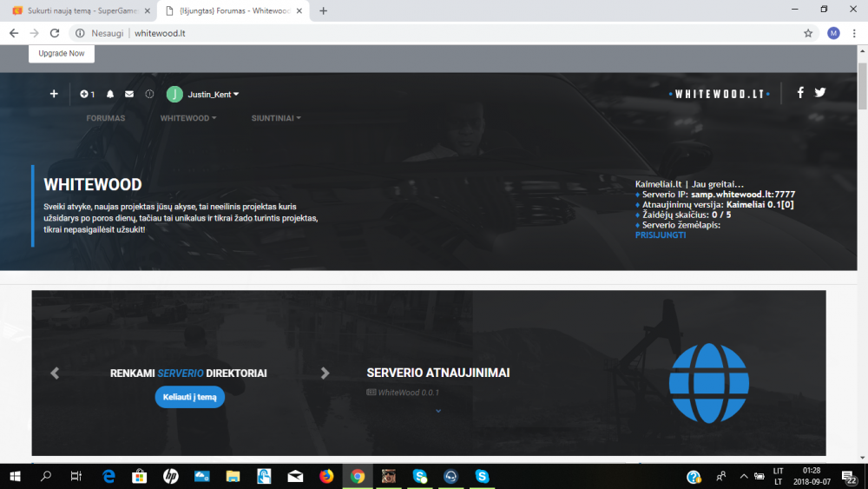The image size is (868, 489).
Task: Go to previous slide arrow
Action: [55, 373]
